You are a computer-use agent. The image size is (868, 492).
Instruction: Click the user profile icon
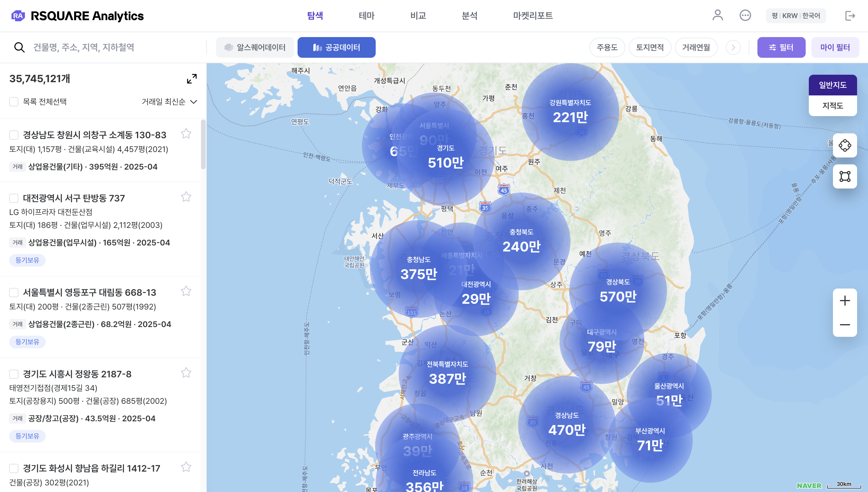(x=717, y=16)
